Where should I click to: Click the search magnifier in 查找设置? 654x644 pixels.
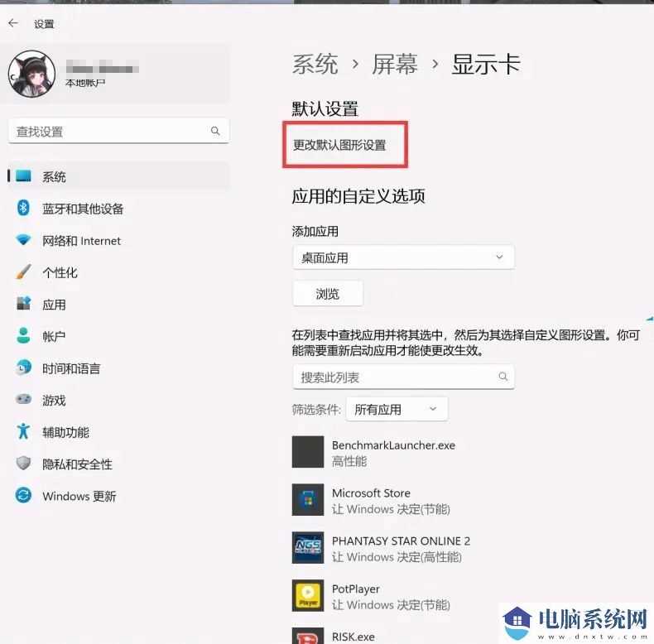pyautogui.click(x=215, y=131)
